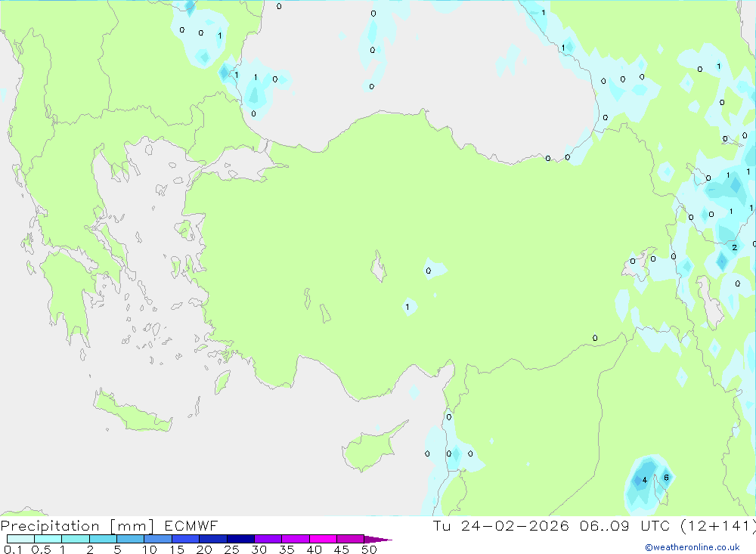Select legend swatch between 25 and 30
The height and width of the screenshot is (554, 756).
pyautogui.click(x=240, y=539)
